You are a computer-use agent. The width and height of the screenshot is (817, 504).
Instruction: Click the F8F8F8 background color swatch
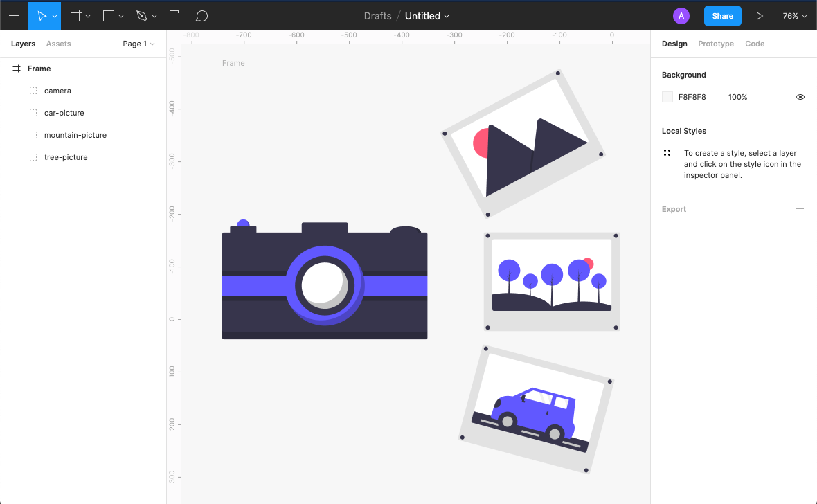[667, 97]
